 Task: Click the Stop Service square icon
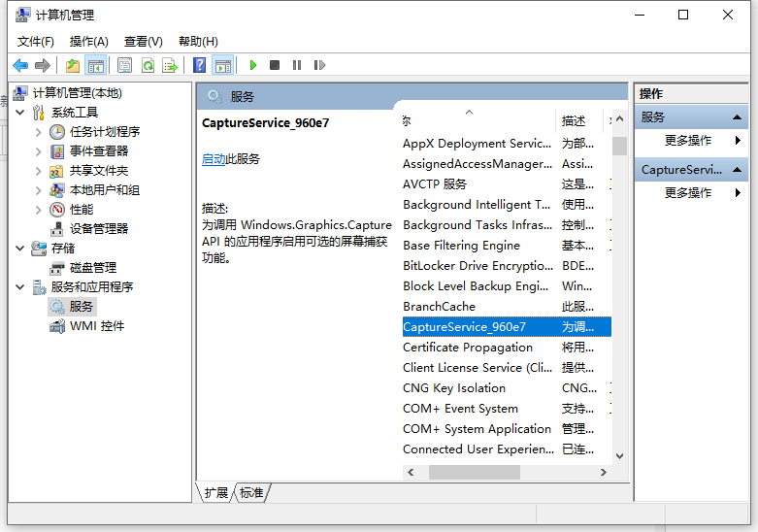coord(275,65)
